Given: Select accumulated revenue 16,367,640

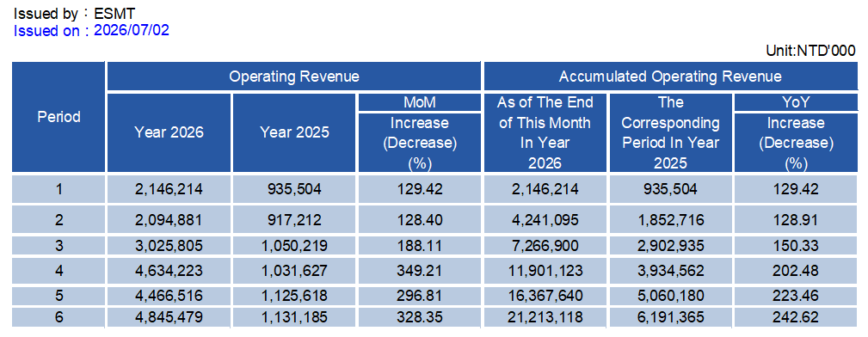Looking at the screenshot, I should [x=546, y=296].
